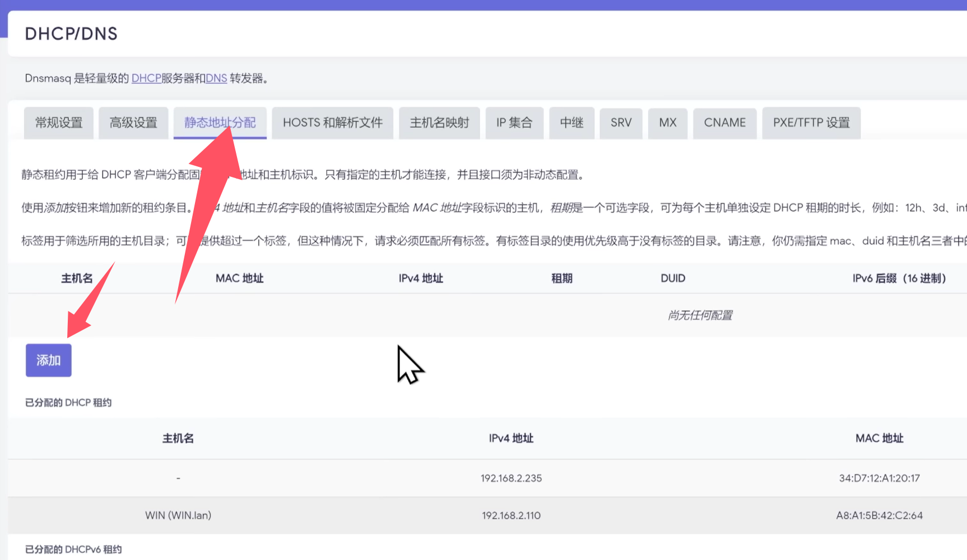Switch to 高级设置 tab
Viewport: 967px width, 560px height.
pyautogui.click(x=133, y=123)
